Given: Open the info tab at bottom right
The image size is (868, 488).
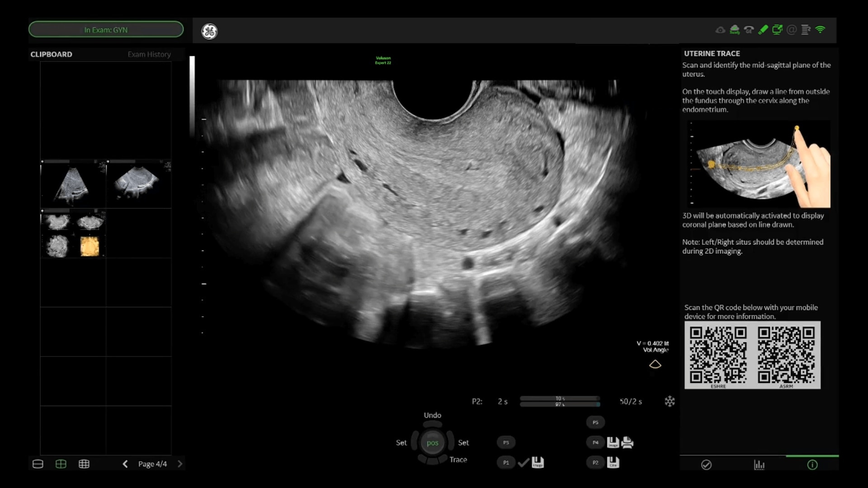Looking at the screenshot, I should (x=812, y=465).
